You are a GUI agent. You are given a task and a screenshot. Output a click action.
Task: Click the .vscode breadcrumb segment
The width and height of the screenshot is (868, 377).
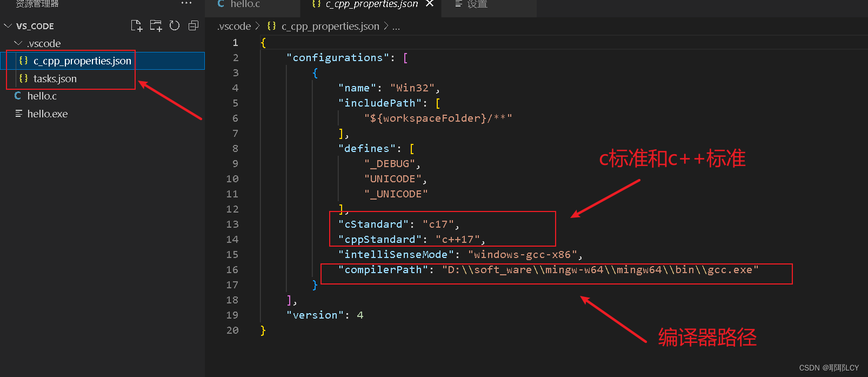point(234,26)
